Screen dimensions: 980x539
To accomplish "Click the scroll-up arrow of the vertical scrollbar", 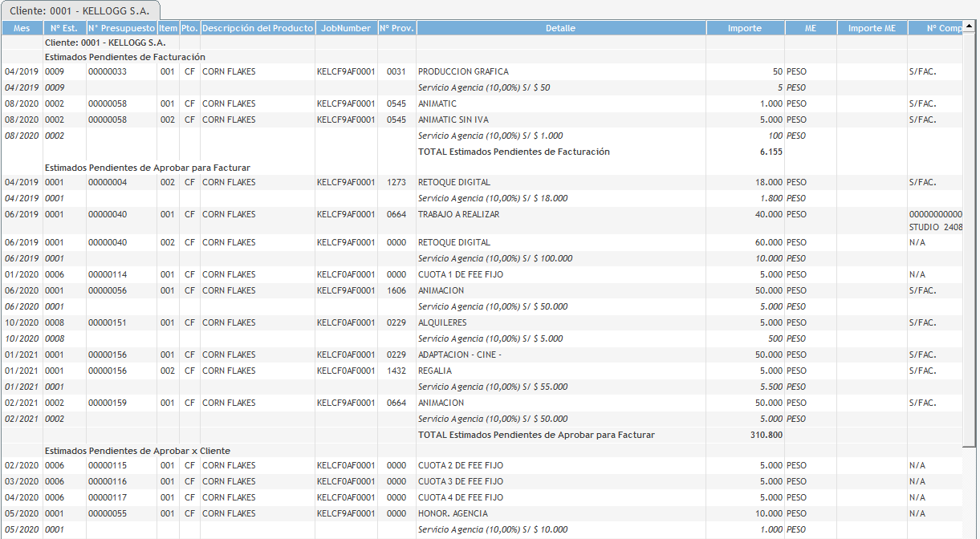I will [970, 28].
